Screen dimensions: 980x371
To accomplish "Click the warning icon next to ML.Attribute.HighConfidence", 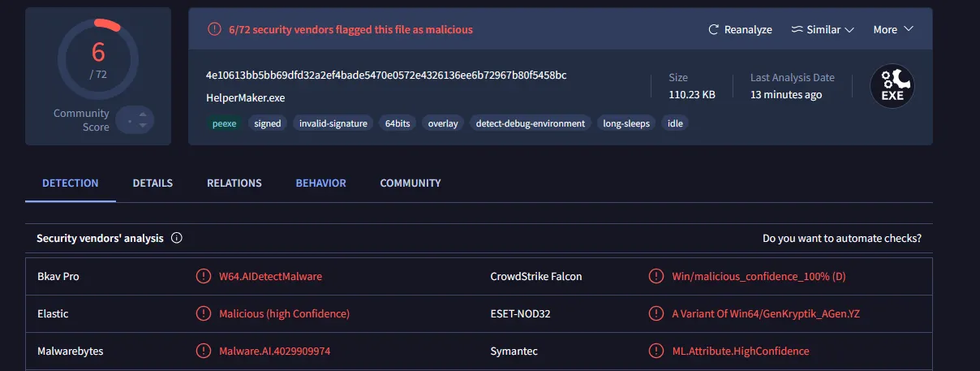I will point(655,352).
